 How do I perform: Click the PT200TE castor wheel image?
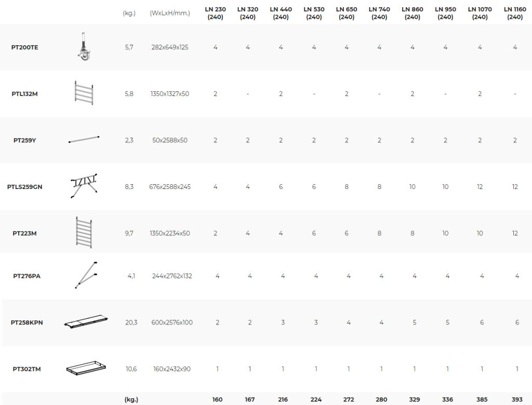83,47
